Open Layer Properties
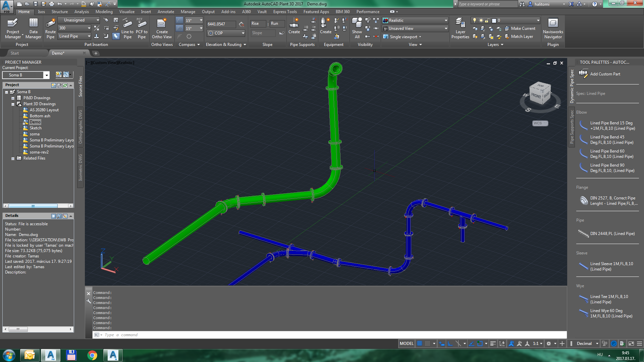The width and height of the screenshot is (644, 362). 460,28
